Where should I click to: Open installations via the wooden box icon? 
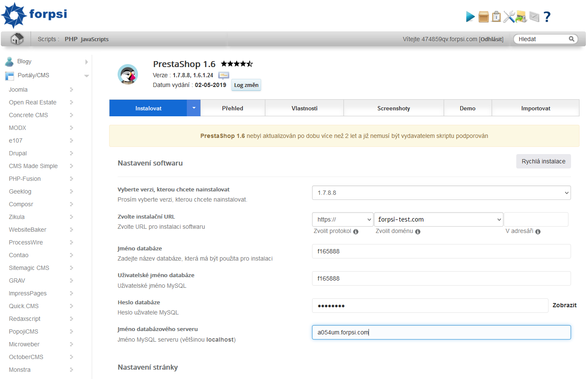pyautogui.click(x=484, y=17)
